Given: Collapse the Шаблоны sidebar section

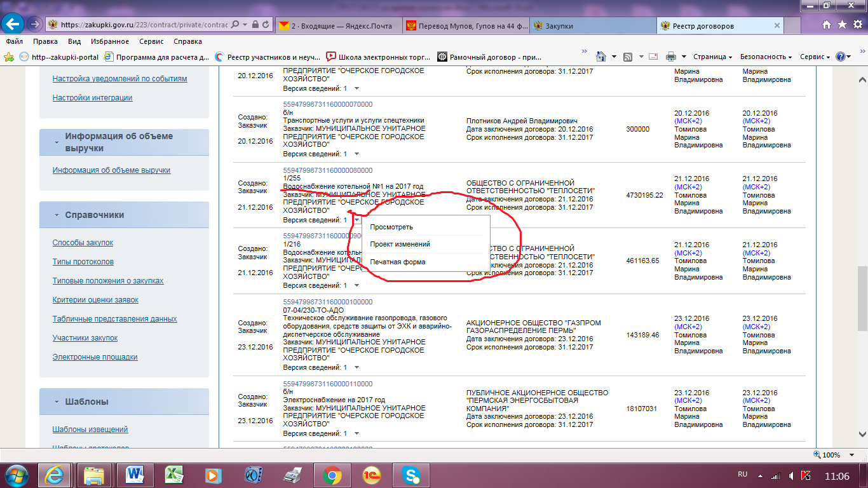Looking at the screenshot, I should [57, 402].
